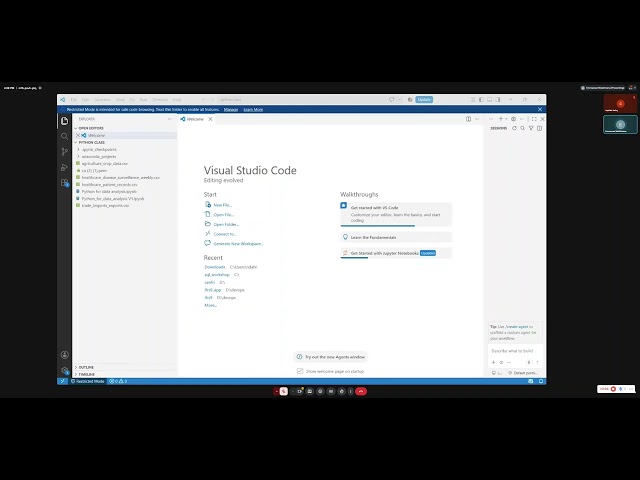
Task: Open Get Started with Jupyter Notebooks walkthrough
Action: click(x=396, y=253)
